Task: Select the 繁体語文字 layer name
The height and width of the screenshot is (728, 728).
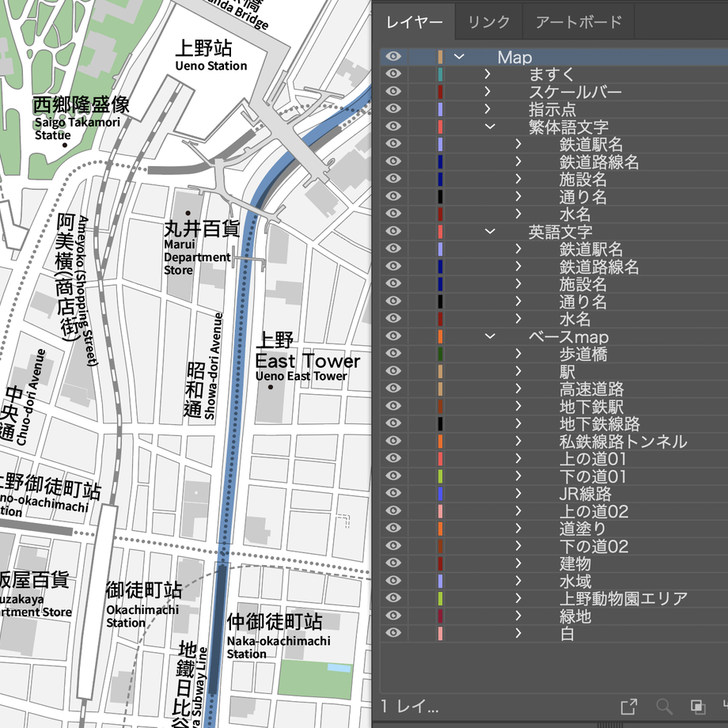Action: tap(568, 127)
